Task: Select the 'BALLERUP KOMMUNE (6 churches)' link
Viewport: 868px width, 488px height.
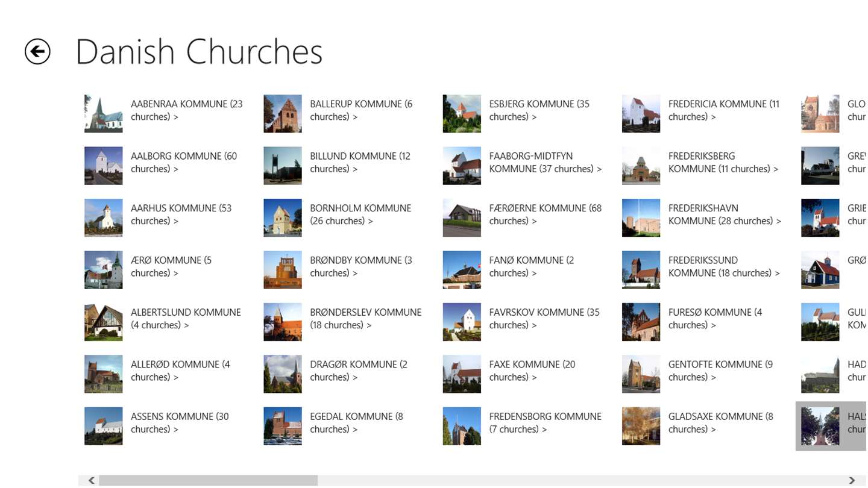Action: tap(361, 110)
